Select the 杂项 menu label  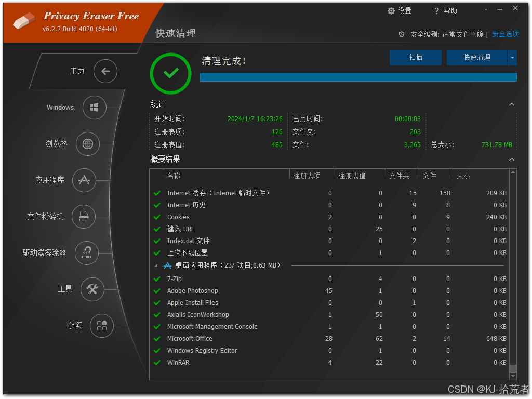click(74, 326)
